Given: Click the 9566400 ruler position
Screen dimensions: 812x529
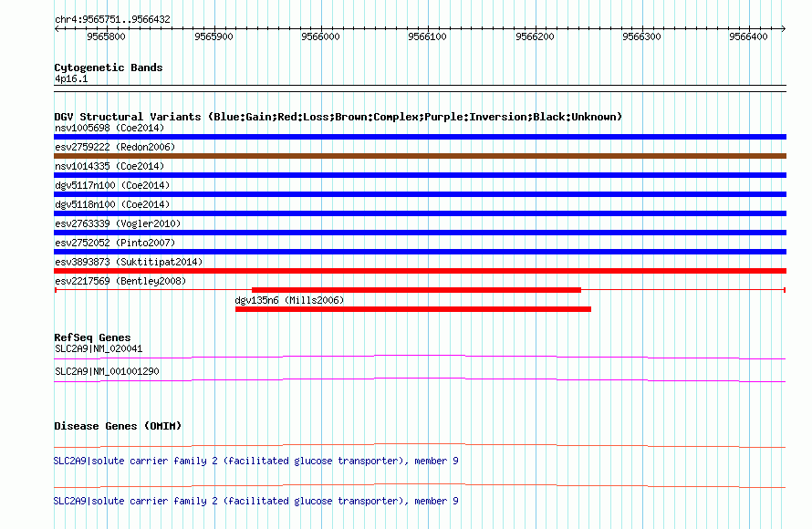Looking at the screenshot, I should pos(748,36).
